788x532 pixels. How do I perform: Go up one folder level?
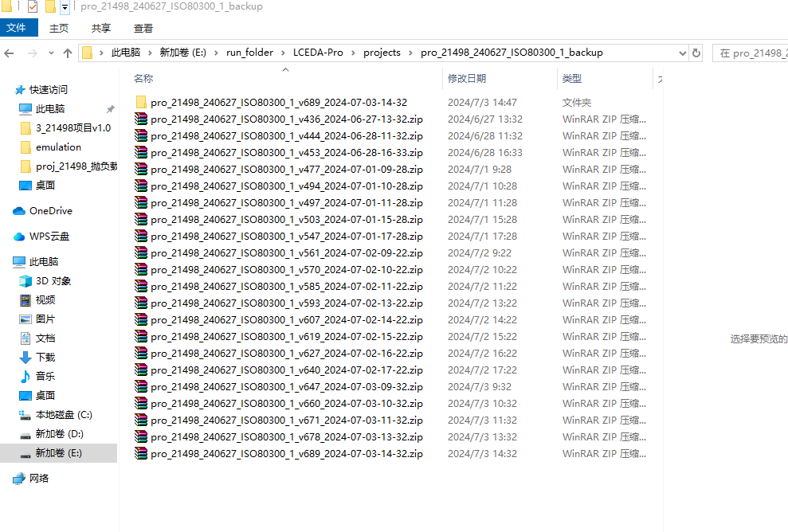point(68,53)
